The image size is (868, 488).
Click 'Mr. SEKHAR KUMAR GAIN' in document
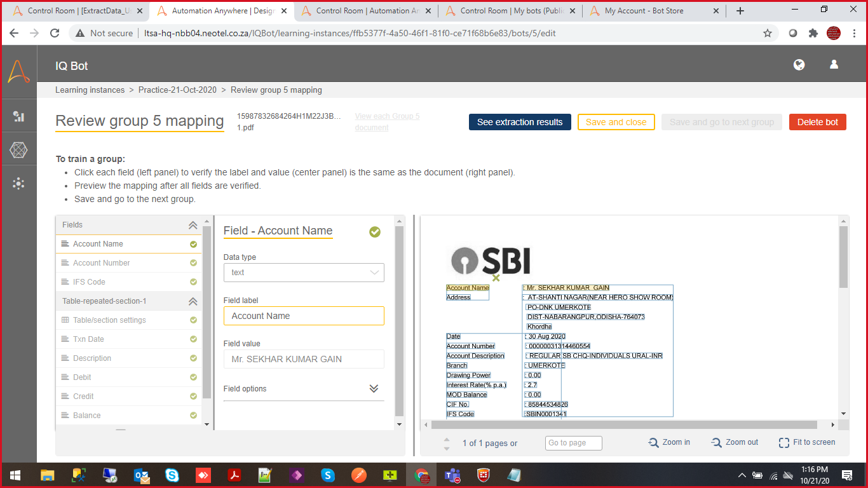click(568, 288)
